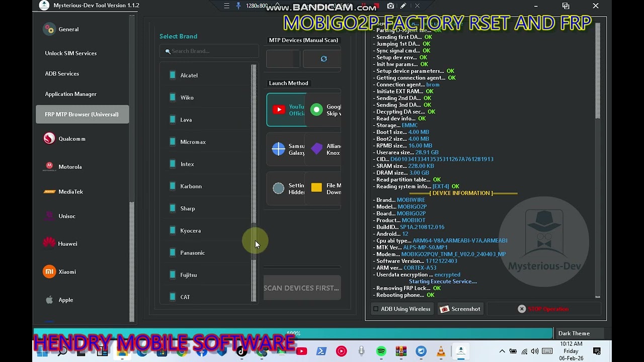644x362 pixels.
Task: Click the STOP Operation button
Action: pos(543,309)
